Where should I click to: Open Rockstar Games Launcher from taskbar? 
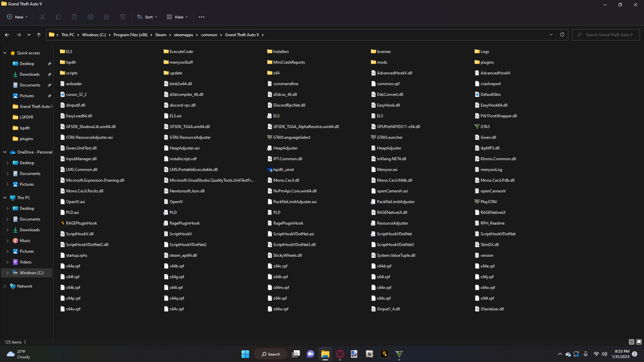[384, 354]
